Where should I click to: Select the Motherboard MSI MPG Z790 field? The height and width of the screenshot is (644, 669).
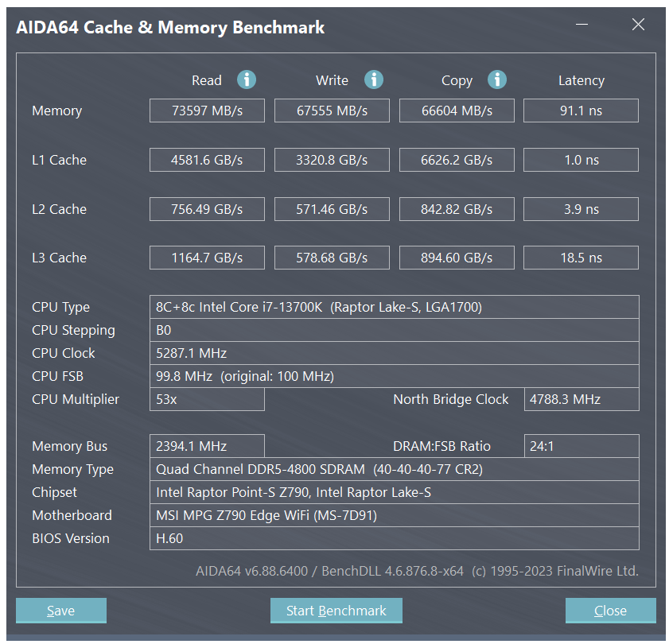tap(395, 515)
